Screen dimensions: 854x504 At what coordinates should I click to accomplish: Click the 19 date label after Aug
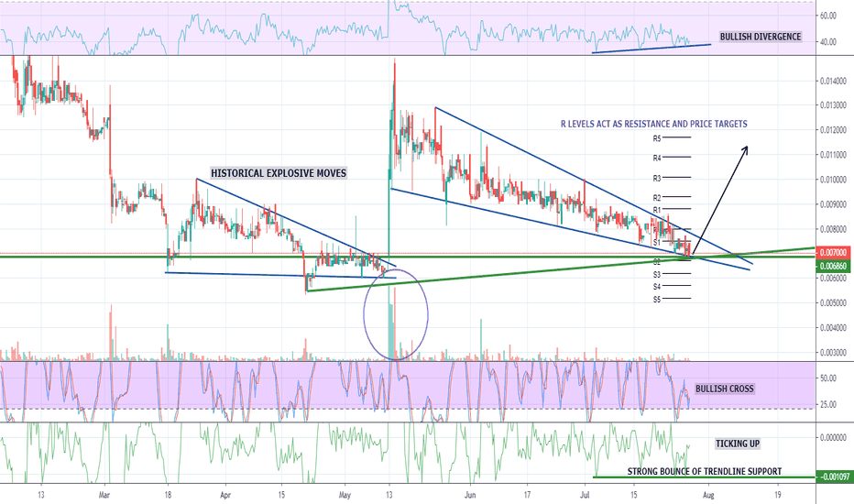click(x=778, y=495)
